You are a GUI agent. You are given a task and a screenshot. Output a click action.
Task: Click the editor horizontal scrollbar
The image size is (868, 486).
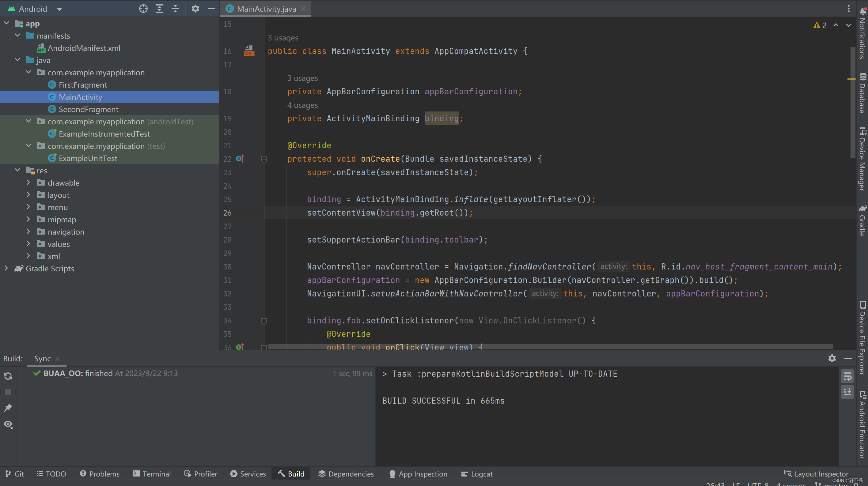click(550, 347)
